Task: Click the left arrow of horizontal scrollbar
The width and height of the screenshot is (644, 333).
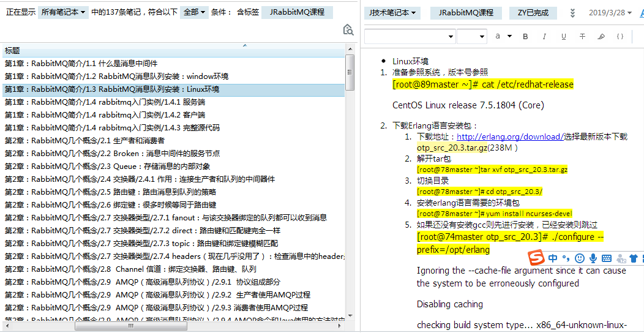Action: (x=6, y=326)
